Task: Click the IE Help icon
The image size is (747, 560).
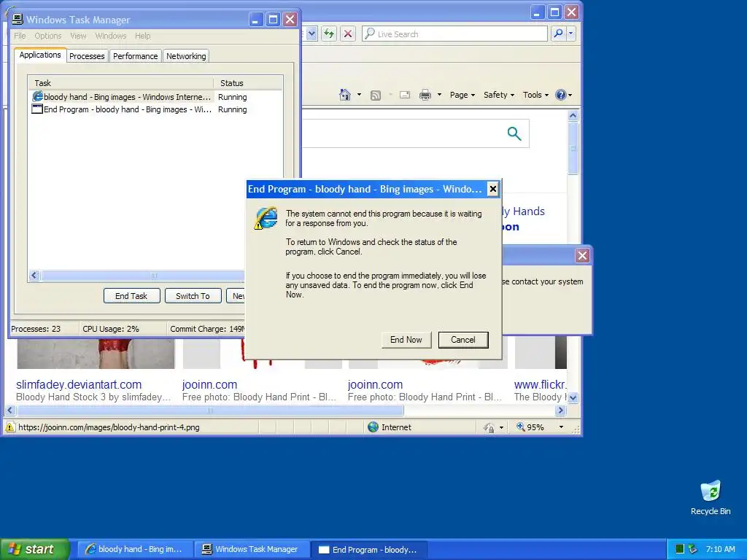Action: click(561, 95)
